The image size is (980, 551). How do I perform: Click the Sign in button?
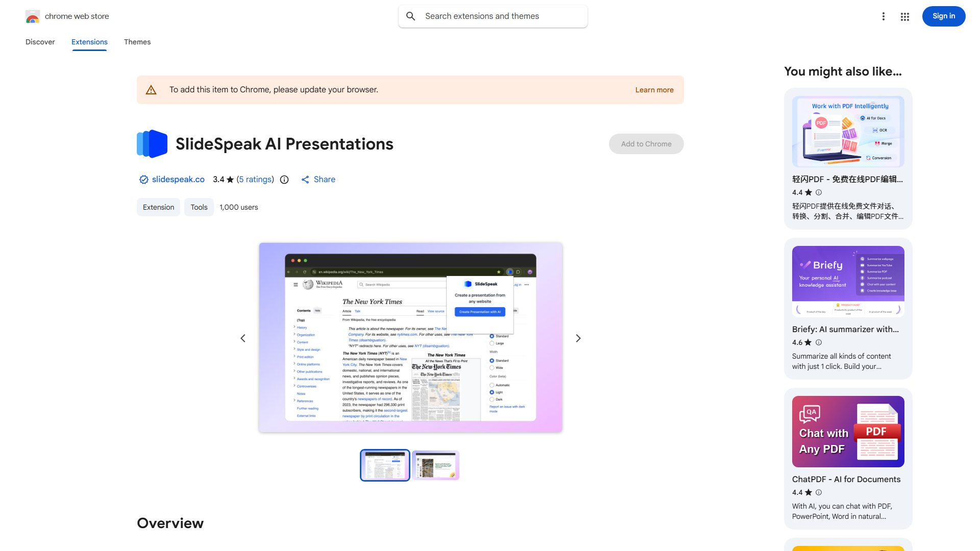(x=943, y=16)
